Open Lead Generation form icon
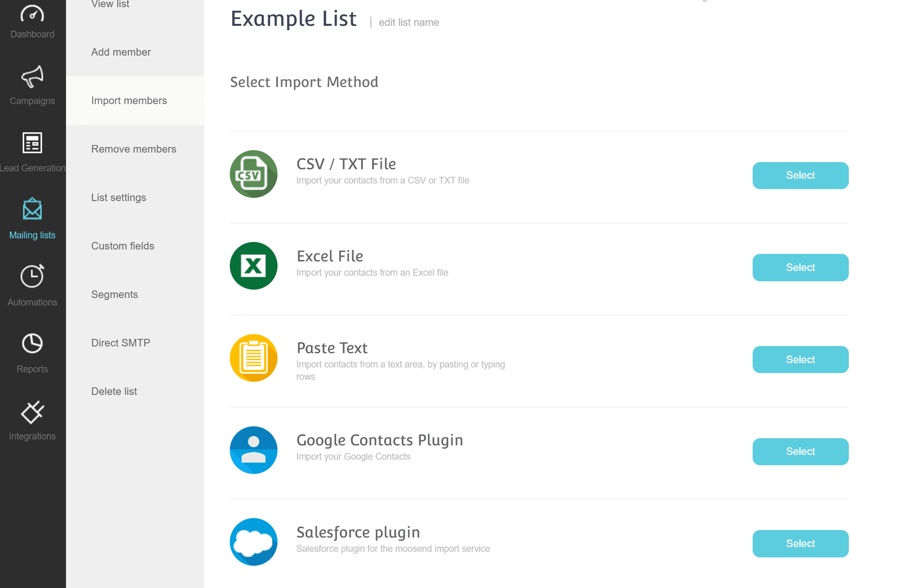This screenshot has height=588, width=922. coord(32,143)
